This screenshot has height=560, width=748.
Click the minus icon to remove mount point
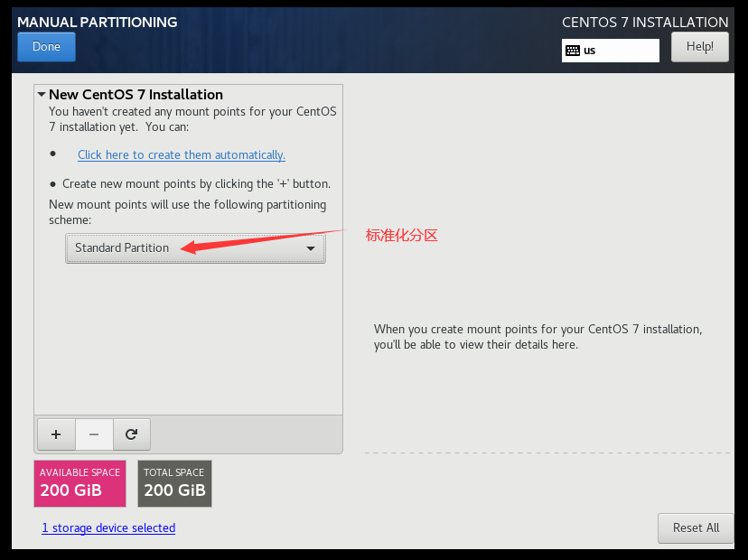94,434
